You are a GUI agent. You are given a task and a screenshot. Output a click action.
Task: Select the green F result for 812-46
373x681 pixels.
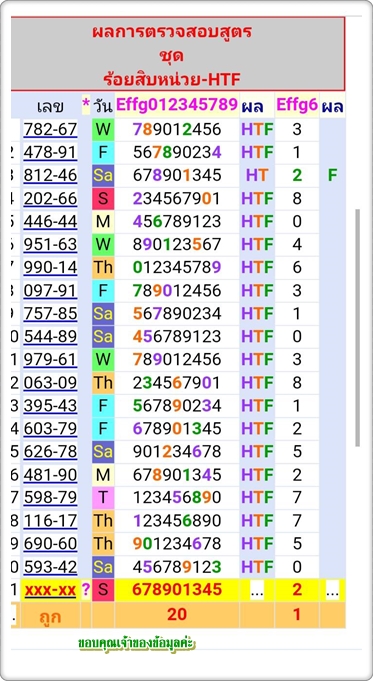(333, 175)
